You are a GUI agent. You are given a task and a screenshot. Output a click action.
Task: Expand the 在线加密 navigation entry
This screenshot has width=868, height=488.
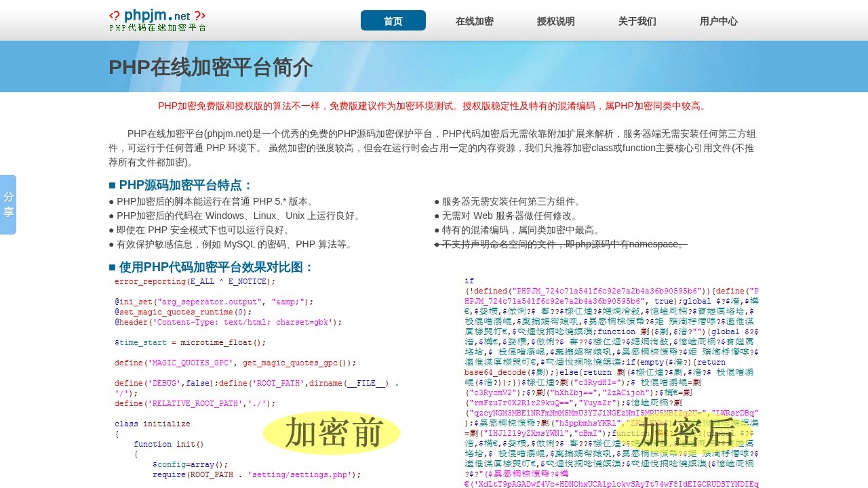[x=474, y=21]
